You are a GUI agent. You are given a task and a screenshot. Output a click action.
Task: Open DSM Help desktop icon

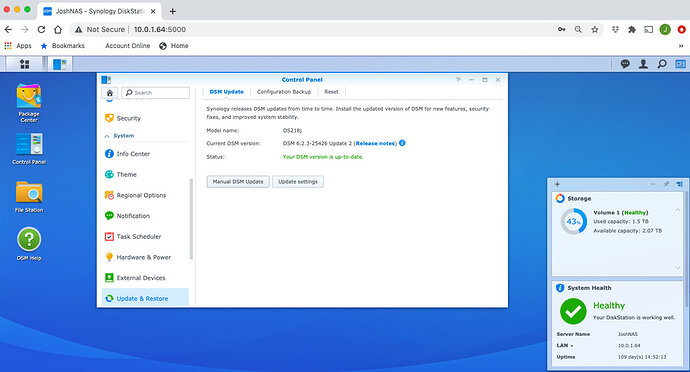(x=29, y=244)
